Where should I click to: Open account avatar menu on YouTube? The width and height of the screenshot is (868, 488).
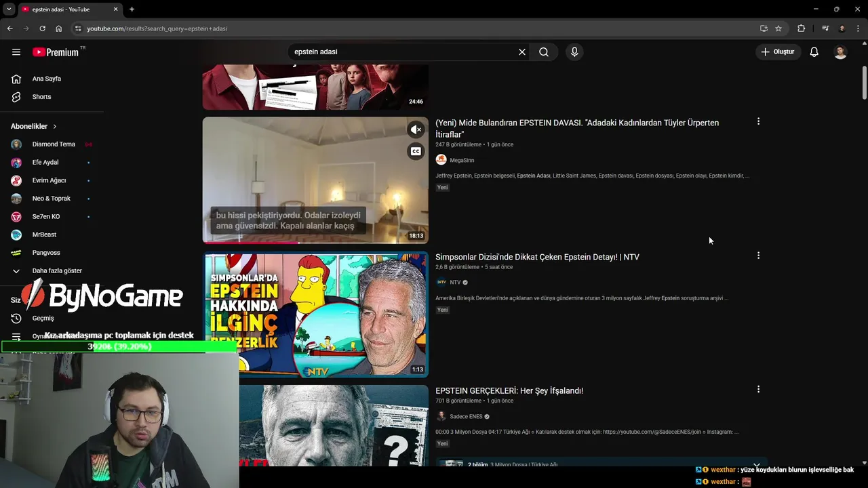[840, 52]
